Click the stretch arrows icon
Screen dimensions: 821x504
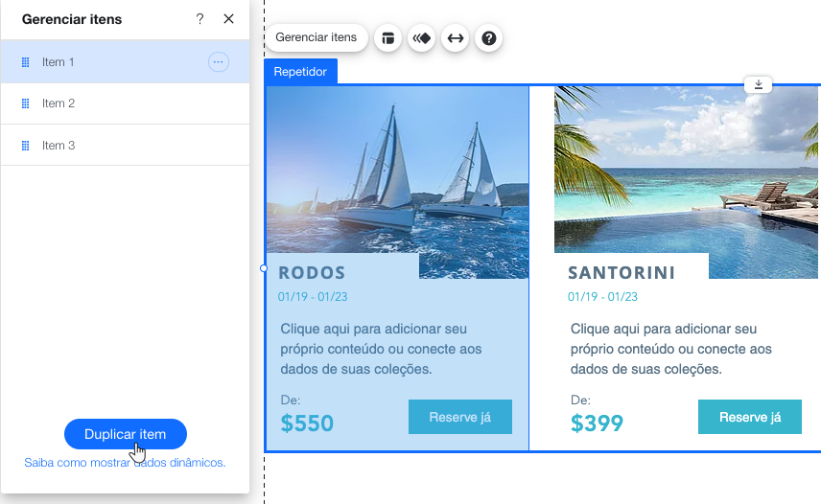tap(455, 38)
